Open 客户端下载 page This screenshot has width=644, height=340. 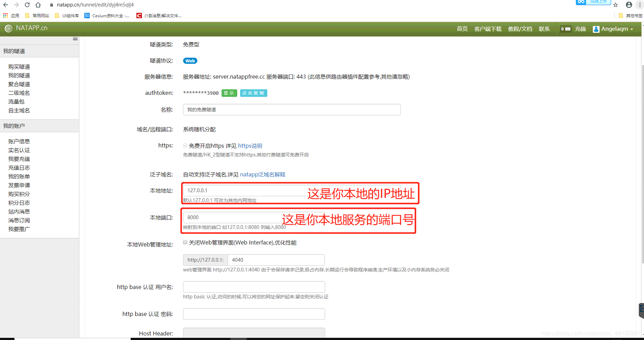click(x=488, y=29)
